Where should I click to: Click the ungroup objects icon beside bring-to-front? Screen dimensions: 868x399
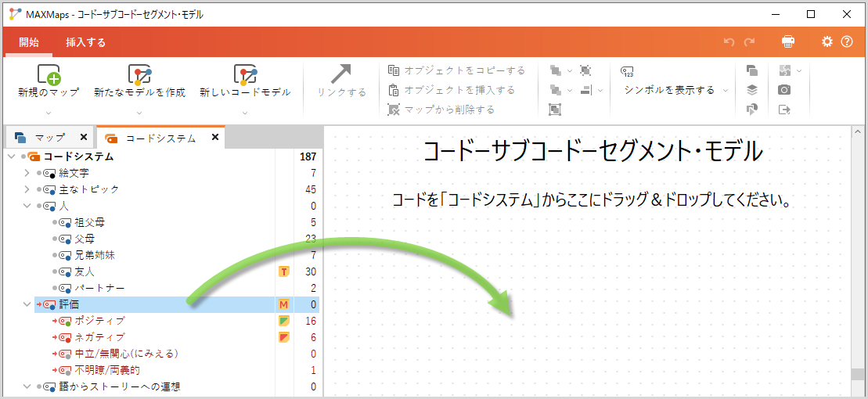tap(585, 70)
